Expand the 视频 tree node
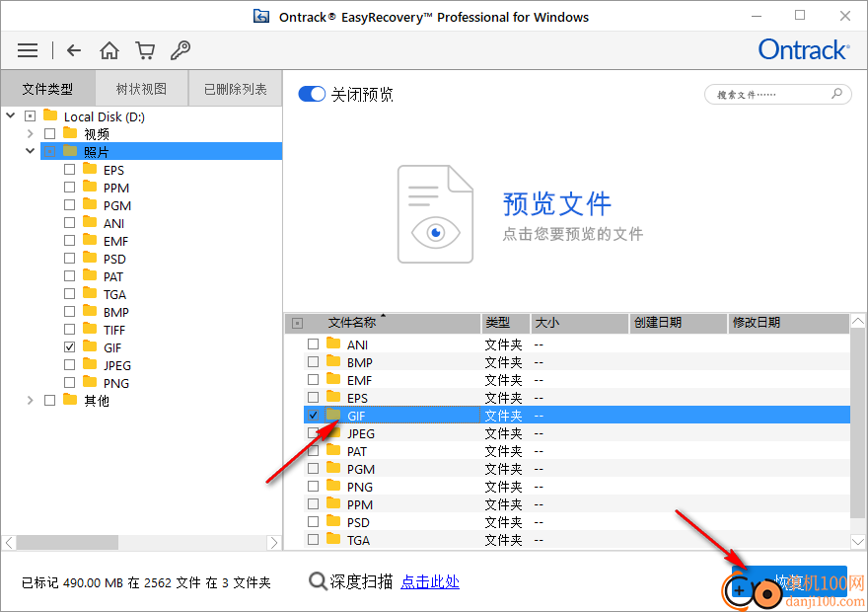The image size is (868, 612). [31, 133]
